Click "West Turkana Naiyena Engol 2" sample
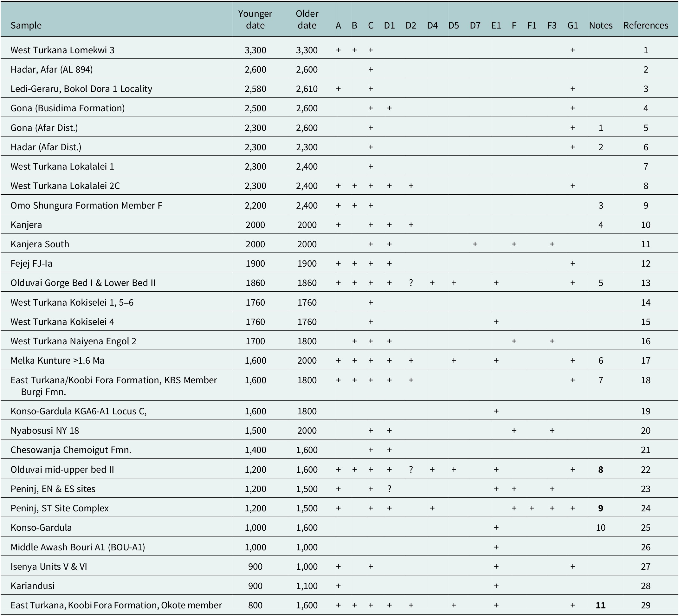The image size is (679, 616). point(74,341)
